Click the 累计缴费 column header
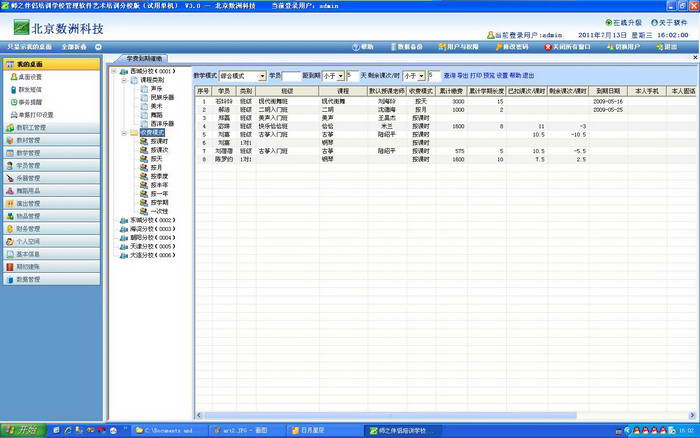700x438 pixels. pos(451,91)
